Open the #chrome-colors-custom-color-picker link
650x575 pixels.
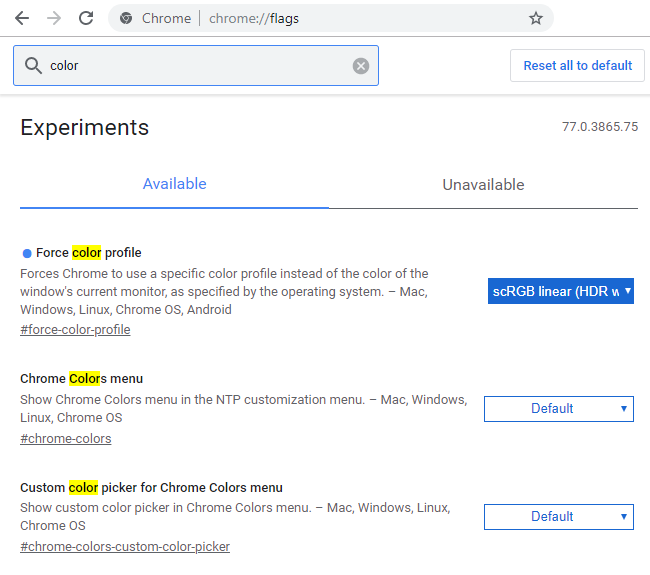click(x=125, y=546)
